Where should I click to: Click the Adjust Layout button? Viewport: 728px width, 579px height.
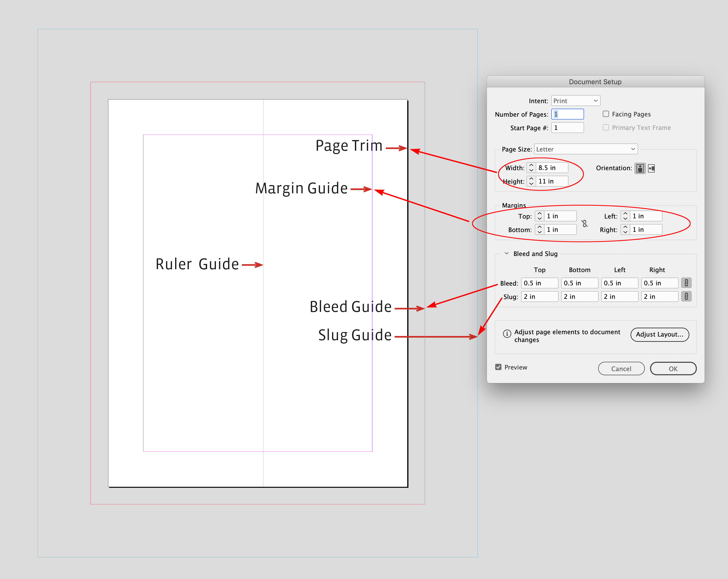[x=659, y=334]
